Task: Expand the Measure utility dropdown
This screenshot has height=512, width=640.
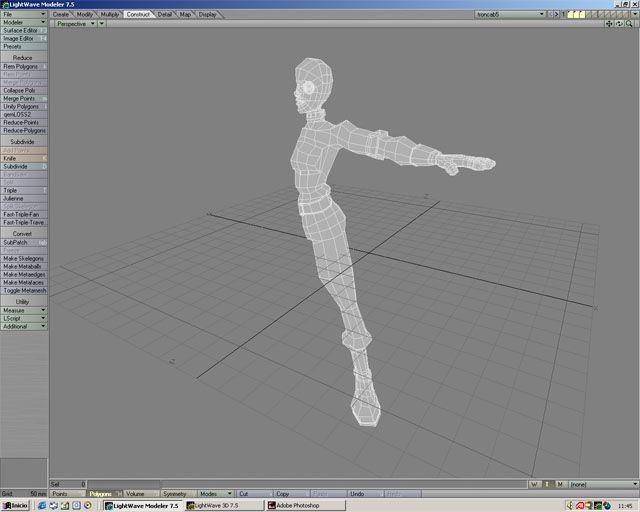Action: (x=24, y=310)
